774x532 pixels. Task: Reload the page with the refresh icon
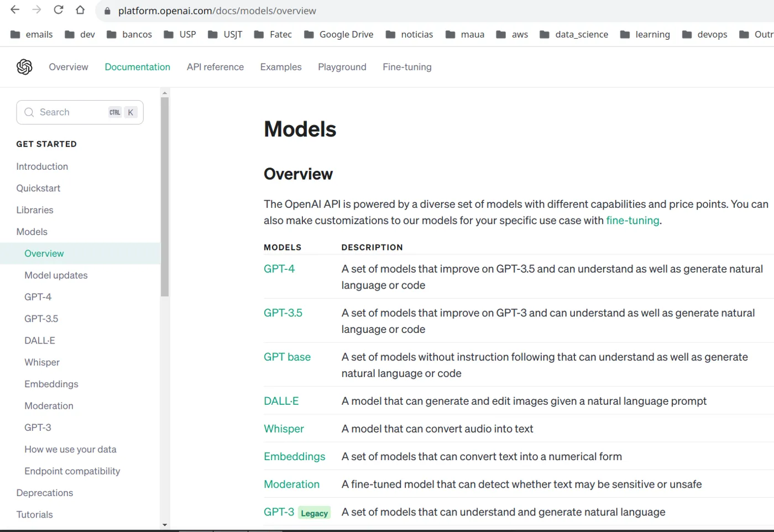click(x=58, y=10)
